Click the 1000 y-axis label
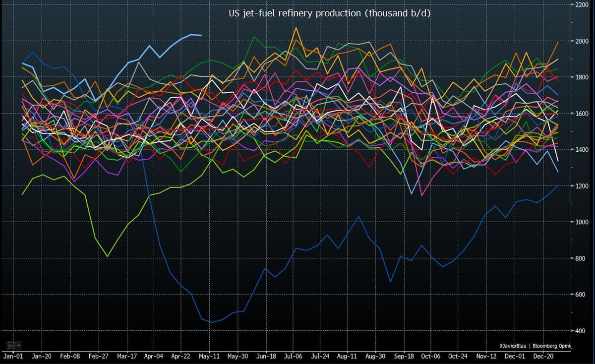Screen dimensions: 595x364 click(582, 222)
